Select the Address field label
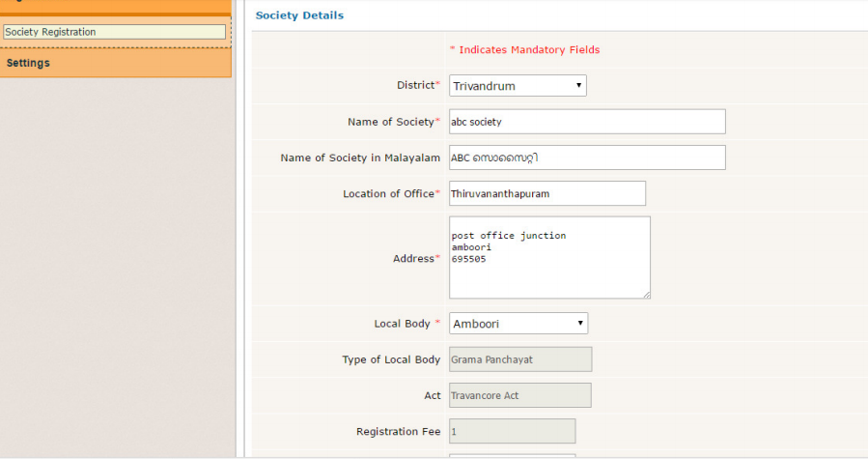The width and height of the screenshot is (868, 459). click(x=413, y=259)
